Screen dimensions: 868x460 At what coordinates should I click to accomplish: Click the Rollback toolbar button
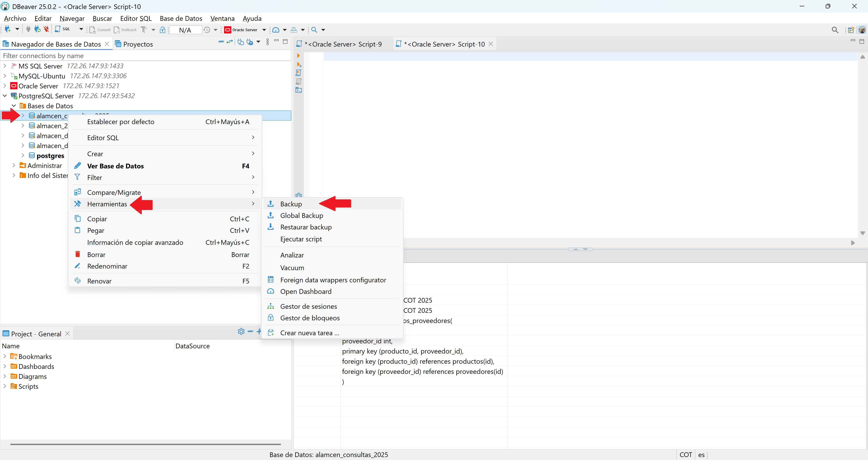pyautogui.click(x=125, y=30)
